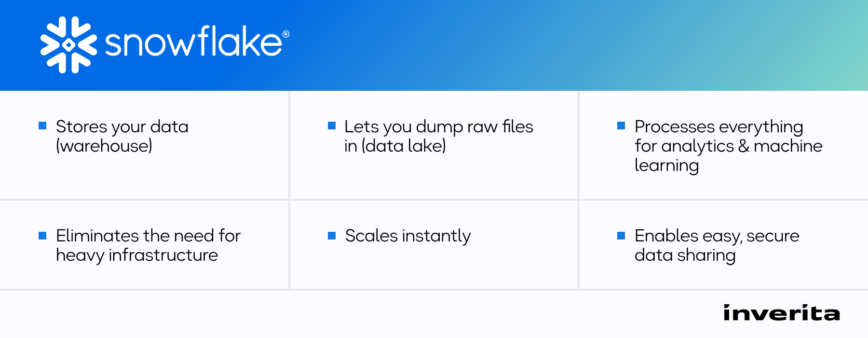868x338 pixels.
Task: Click the 'Scales instantly' text
Action: click(x=408, y=236)
